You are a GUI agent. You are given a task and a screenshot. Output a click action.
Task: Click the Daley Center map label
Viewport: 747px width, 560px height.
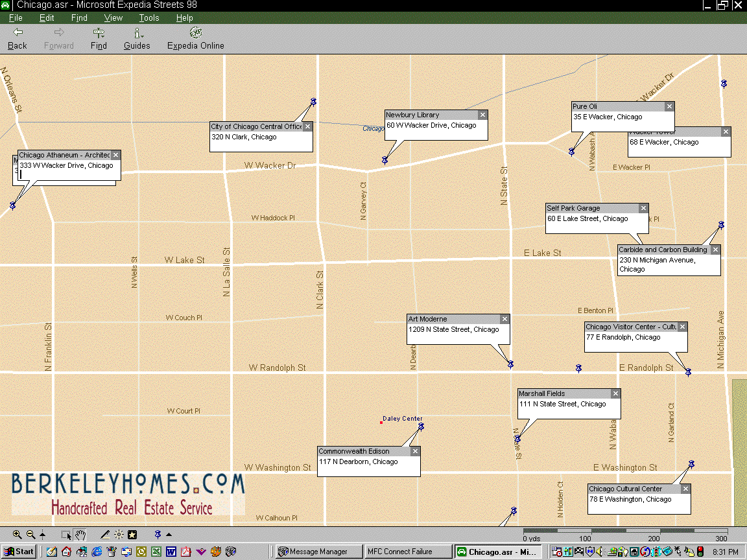click(x=402, y=419)
